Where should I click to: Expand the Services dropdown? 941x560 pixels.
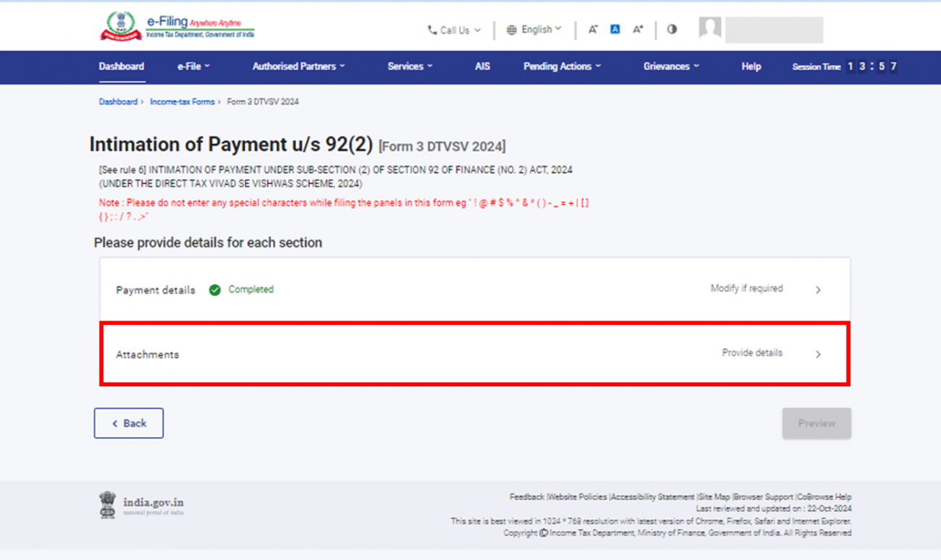(x=410, y=66)
